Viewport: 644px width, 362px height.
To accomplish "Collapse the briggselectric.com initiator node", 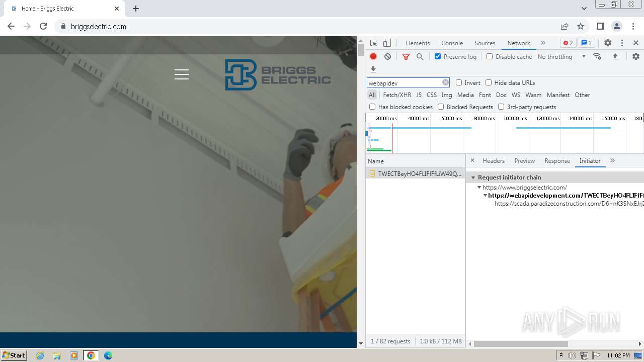I will point(479,187).
